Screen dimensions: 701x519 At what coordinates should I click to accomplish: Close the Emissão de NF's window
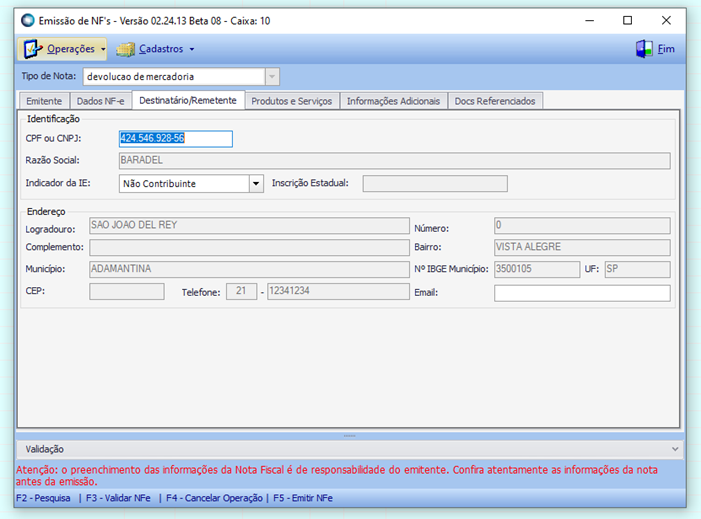(x=666, y=21)
